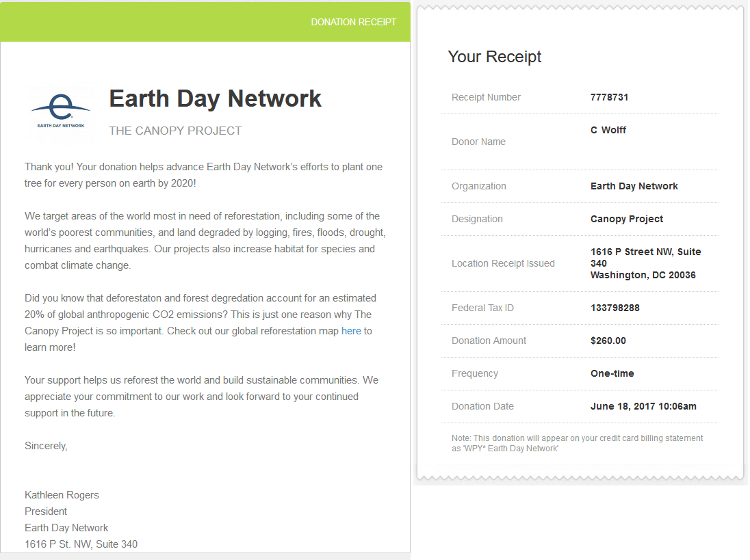The width and height of the screenshot is (750, 560).
Task: Click the President title under the signature
Action: pyautogui.click(x=46, y=511)
